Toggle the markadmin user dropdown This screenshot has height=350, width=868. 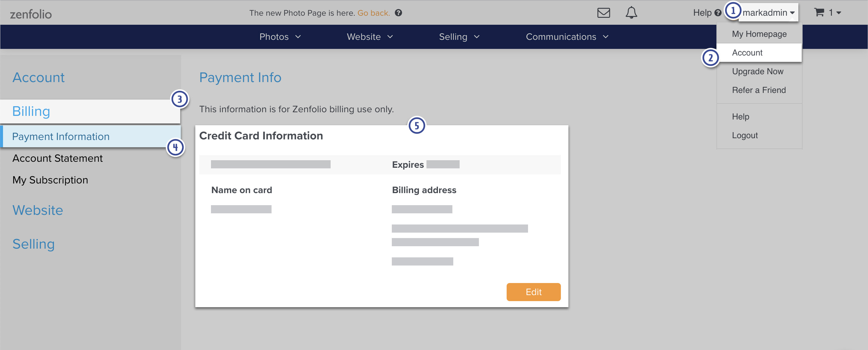pos(768,12)
